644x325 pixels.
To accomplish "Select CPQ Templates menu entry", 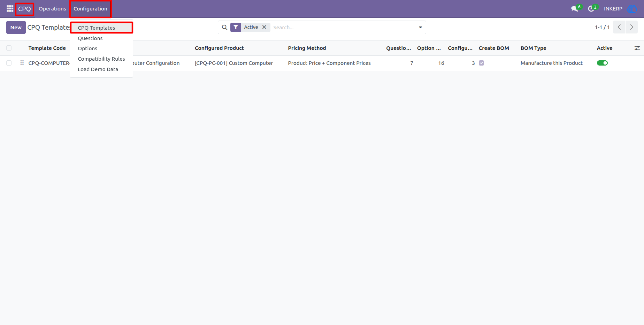I will click(101, 28).
